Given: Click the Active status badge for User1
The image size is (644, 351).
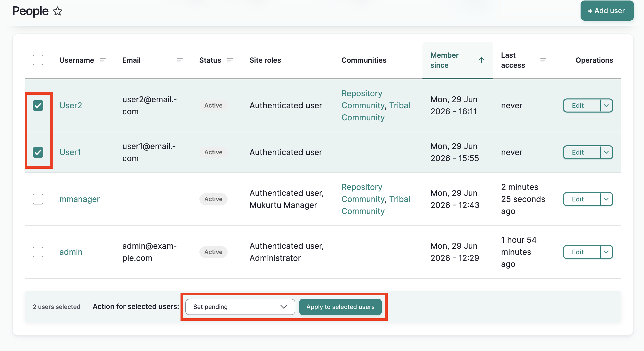Looking at the screenshot, I should tap(213, 152).
